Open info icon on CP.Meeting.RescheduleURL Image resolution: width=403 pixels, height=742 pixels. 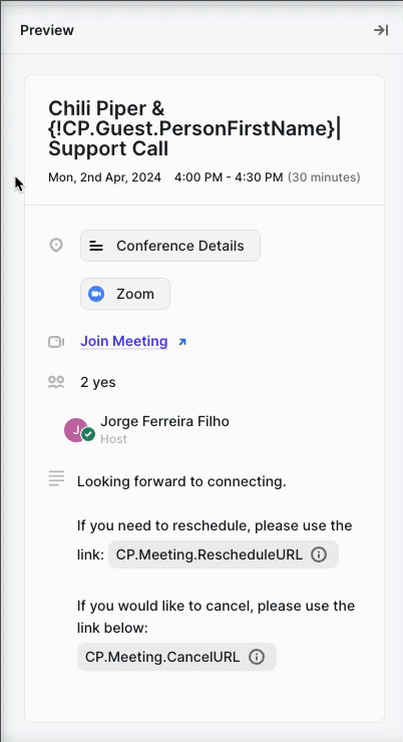tap(319, 555)
